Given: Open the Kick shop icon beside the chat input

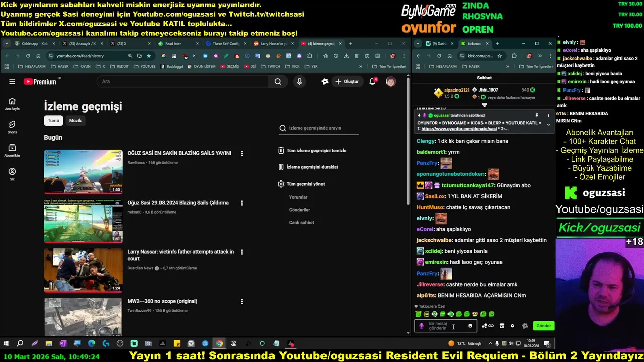Looking at the screenshot, I should [502, 326].
